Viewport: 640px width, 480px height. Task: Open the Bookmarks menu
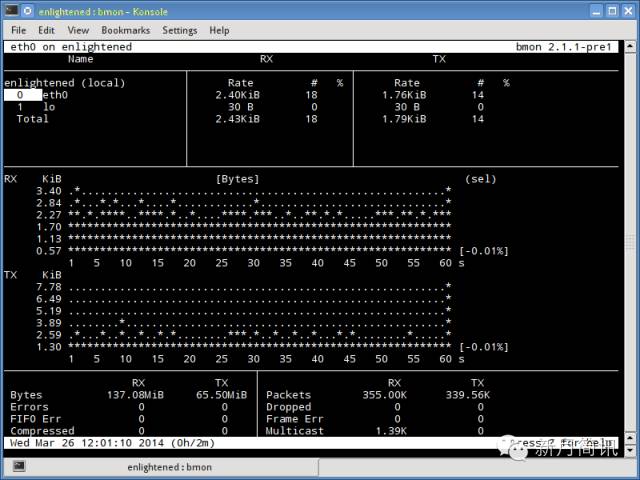(x=125, y=30)
